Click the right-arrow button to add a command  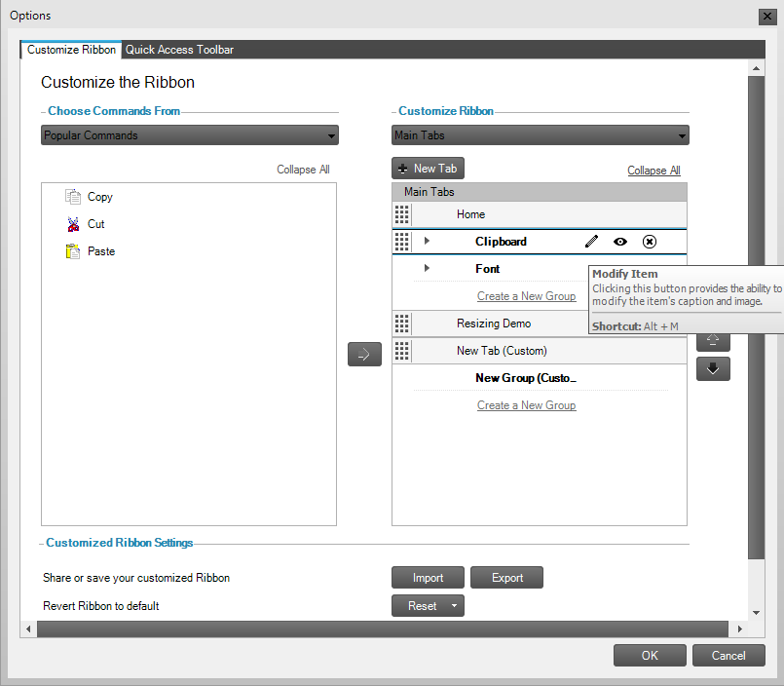pyautogui.click(x=364, y=354)
